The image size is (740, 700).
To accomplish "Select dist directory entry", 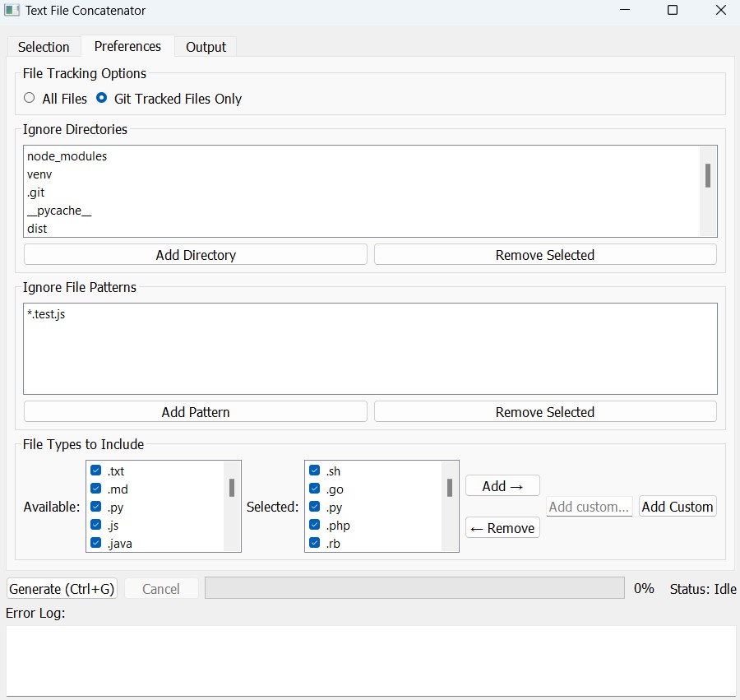I will coord(361,229).
